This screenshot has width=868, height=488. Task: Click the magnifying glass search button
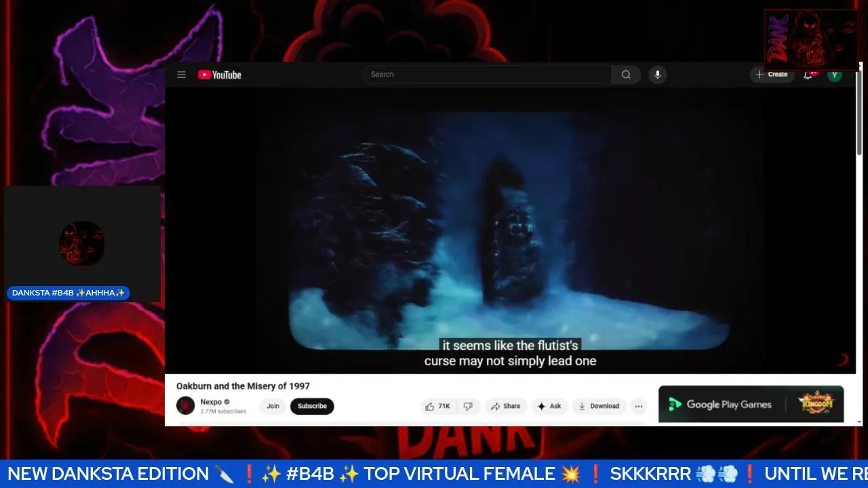tap(626, 75)
